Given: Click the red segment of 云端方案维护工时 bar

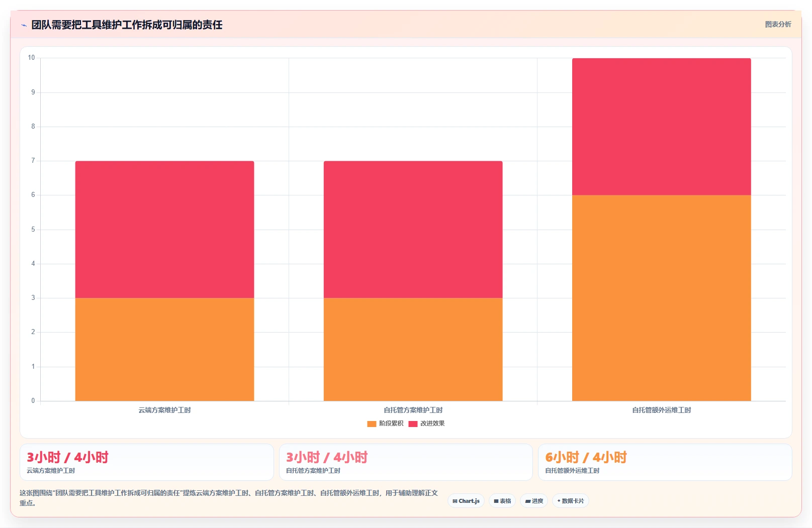Looking at the screenshot, I should click(x=164, y=230).
